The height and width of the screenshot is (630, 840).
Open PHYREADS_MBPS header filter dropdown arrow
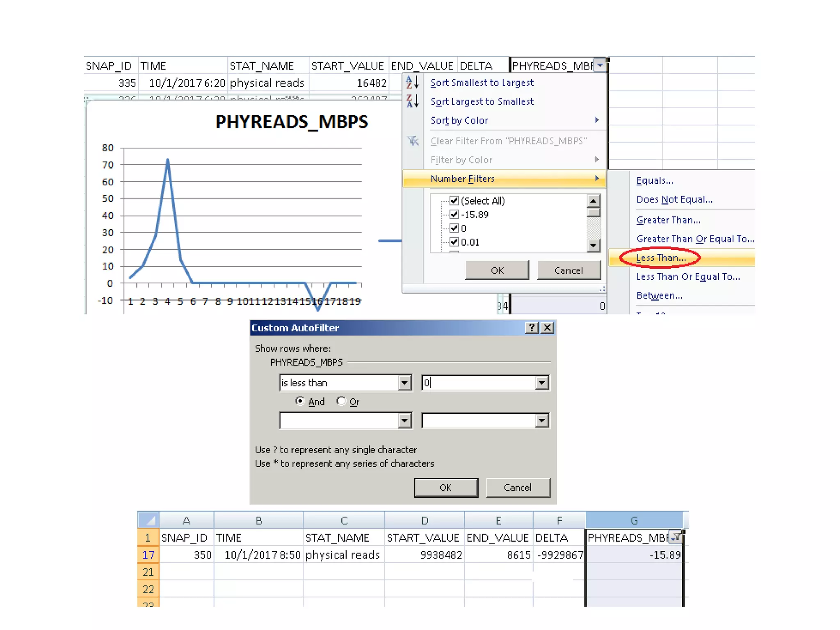pos(600,65)
